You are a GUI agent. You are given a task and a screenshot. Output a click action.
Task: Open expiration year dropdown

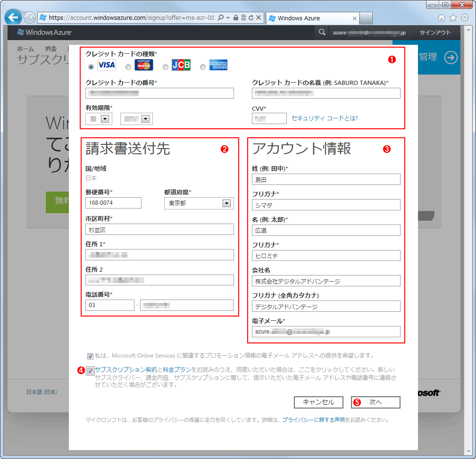tap(145, 119)
